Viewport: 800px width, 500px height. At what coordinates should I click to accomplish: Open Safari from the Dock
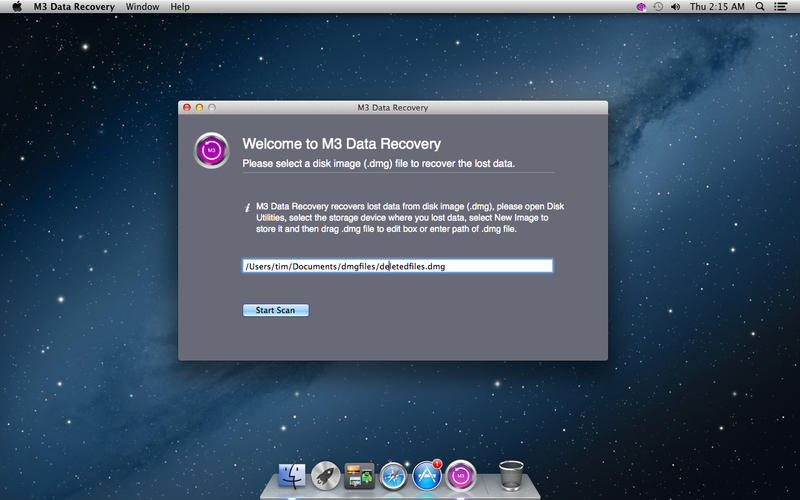tap(393, 477)
